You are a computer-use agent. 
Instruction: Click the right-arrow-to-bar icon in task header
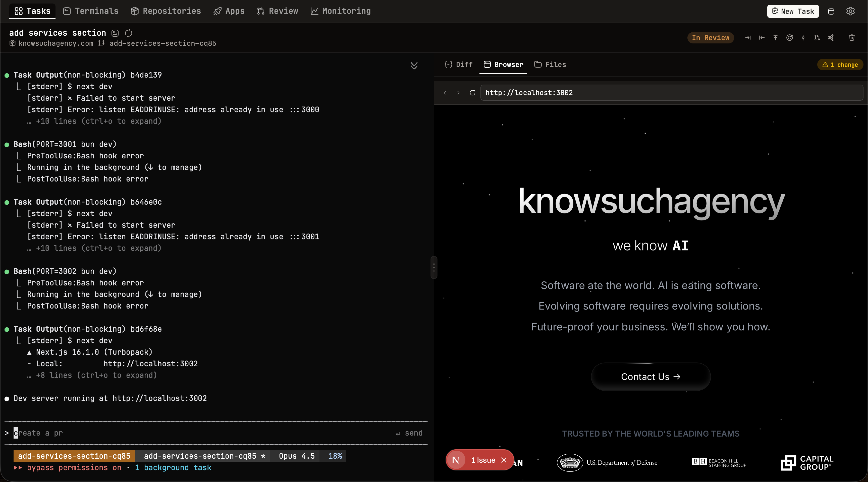(748, 37)
